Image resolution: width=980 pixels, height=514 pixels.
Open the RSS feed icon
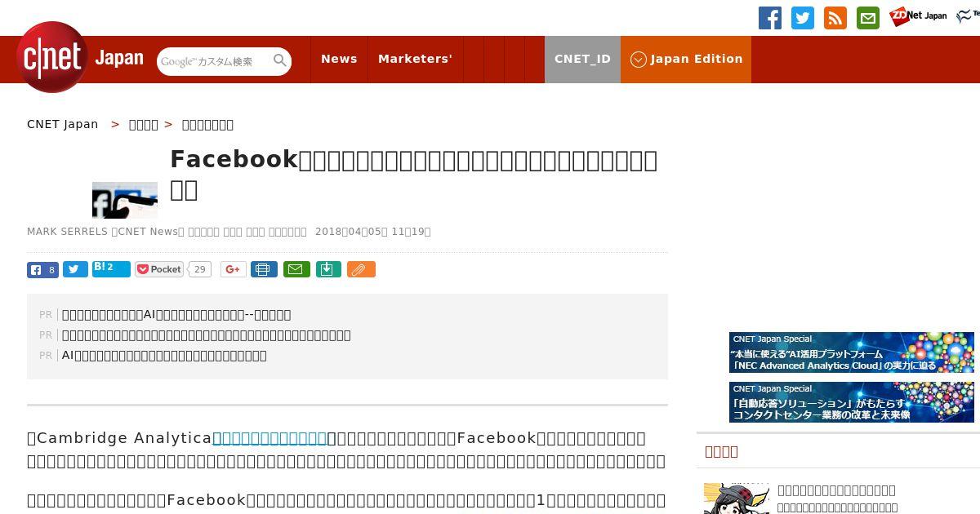(x=835, y=18)
